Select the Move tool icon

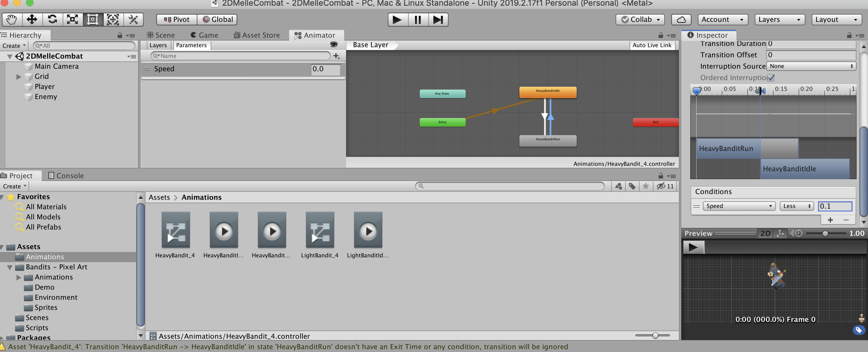click(32, 20)
